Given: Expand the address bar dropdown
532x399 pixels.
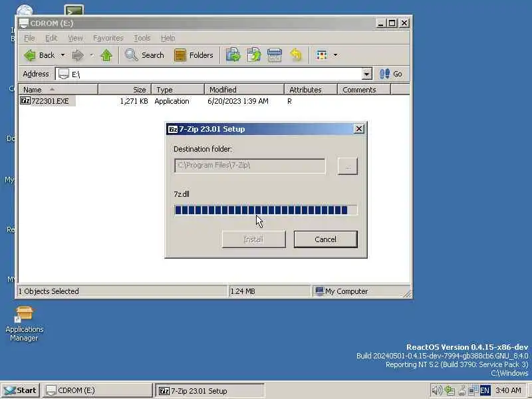Looking at the screenshot, I should 367,74.
